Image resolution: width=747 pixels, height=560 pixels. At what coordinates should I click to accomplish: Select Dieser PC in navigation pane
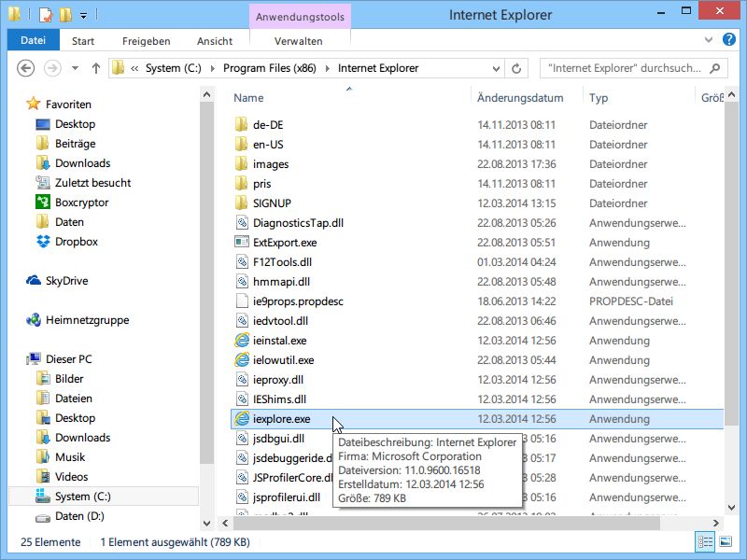68,359
